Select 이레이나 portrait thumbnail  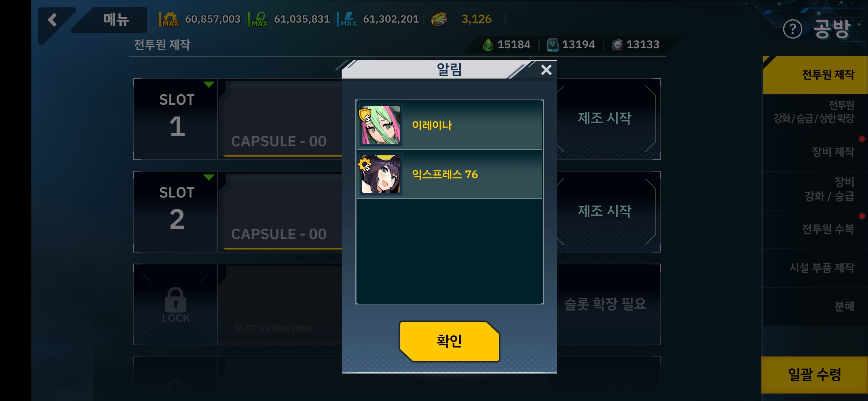coord(381,125)
